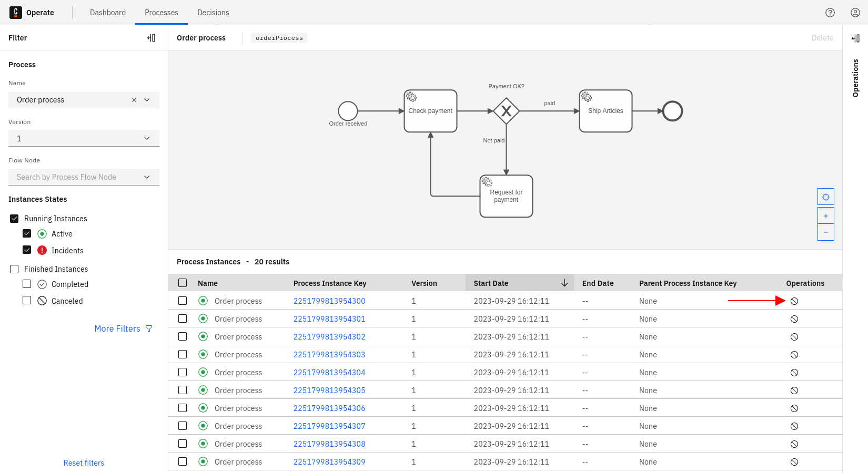Select all process instances with header checkbox
The image size is (868, 473).
(x=183, y=282)
